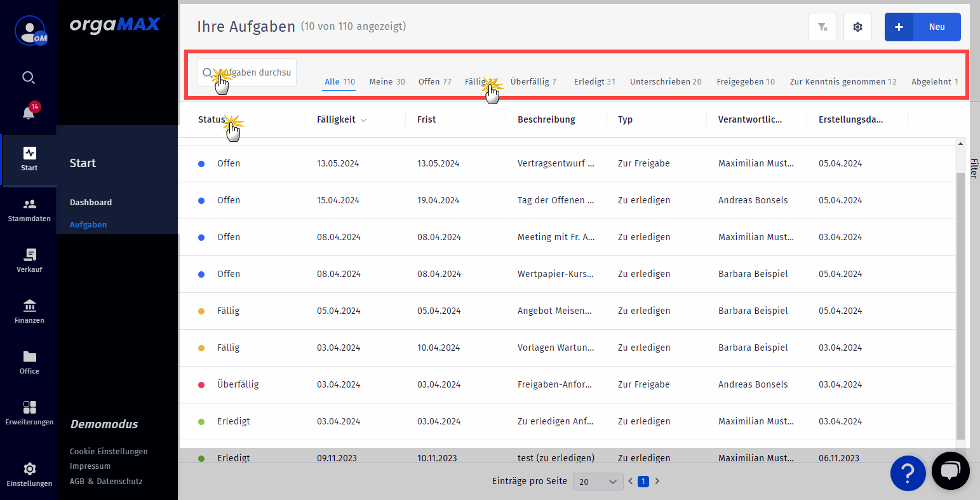Open task Meeting mit Fr. A...
The image size is (980, 500).
(556, 237)
